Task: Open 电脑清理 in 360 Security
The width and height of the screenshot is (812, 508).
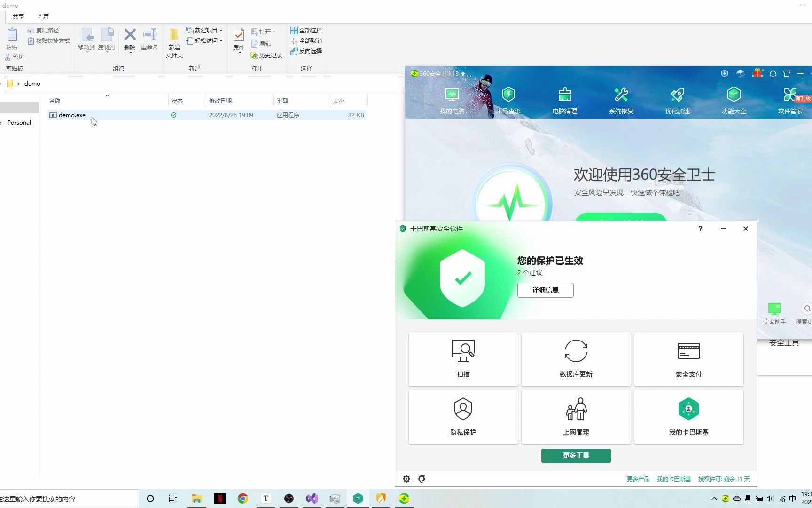Action: coord(565,101)
